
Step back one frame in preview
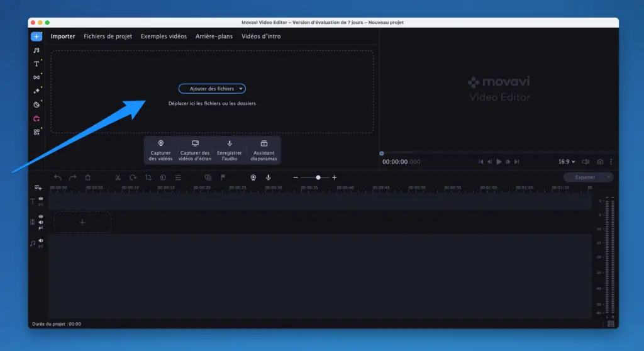pyautogui.click(x=489, y=162)
